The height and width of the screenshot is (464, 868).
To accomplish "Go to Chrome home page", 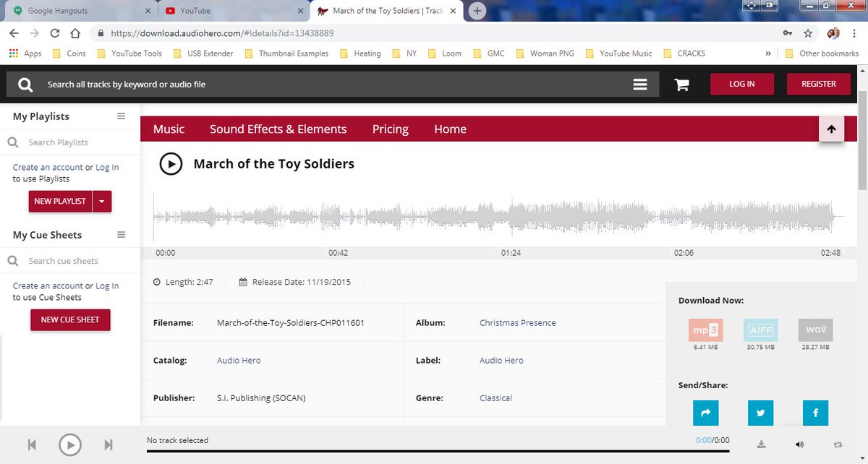I will 75,33.
